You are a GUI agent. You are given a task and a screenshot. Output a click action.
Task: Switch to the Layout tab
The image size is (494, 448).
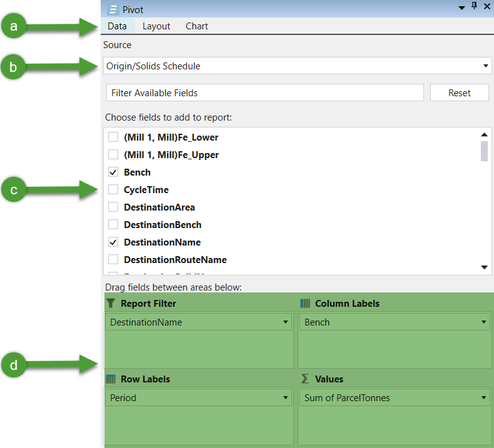pyautogui.click(x=156, y=26)
